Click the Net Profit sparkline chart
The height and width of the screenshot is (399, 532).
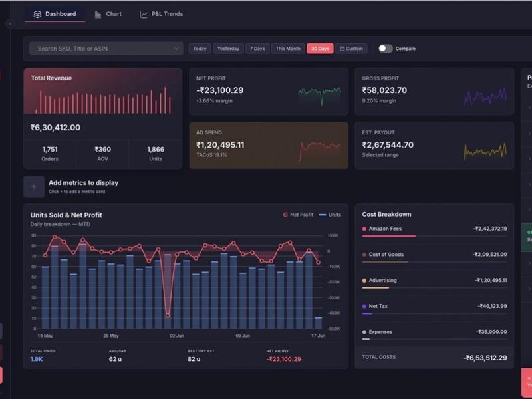pos(320,96)
